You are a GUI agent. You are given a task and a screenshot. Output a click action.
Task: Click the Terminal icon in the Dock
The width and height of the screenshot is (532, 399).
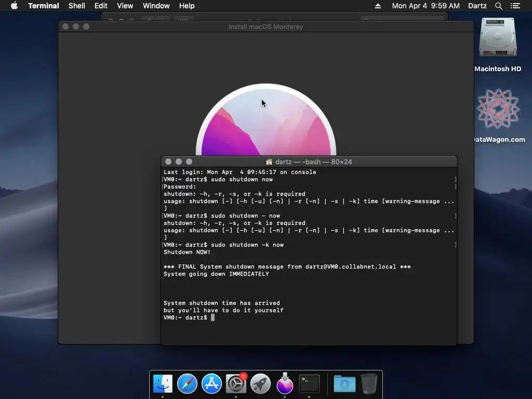[x=309, y=384]
